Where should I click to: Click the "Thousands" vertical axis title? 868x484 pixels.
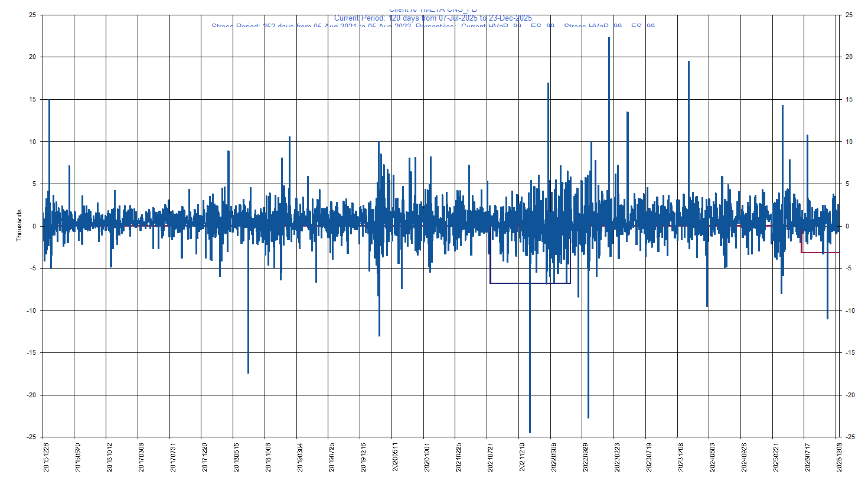coord(19,225)
